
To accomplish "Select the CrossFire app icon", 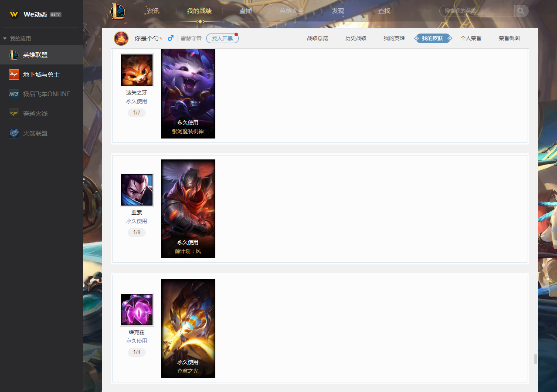I will pos(14,114).
